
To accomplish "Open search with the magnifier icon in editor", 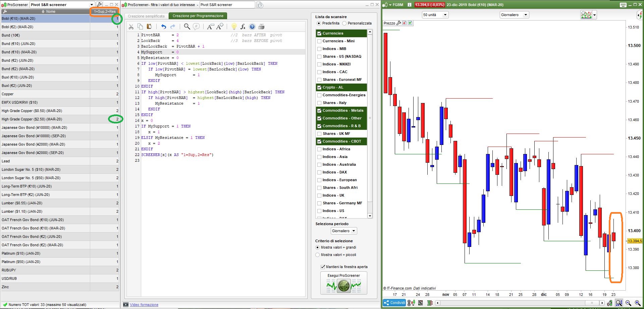I will point(187,27).
